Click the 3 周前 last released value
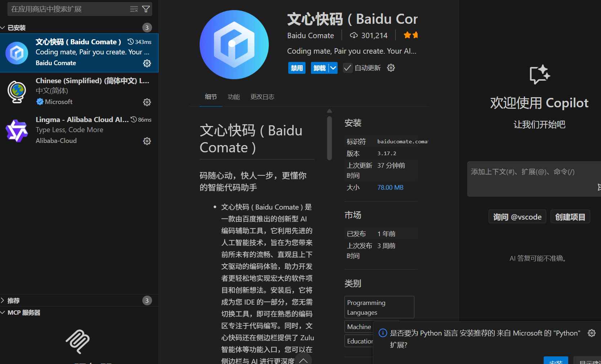Screen dimensions: 601x364 (386, 246)
